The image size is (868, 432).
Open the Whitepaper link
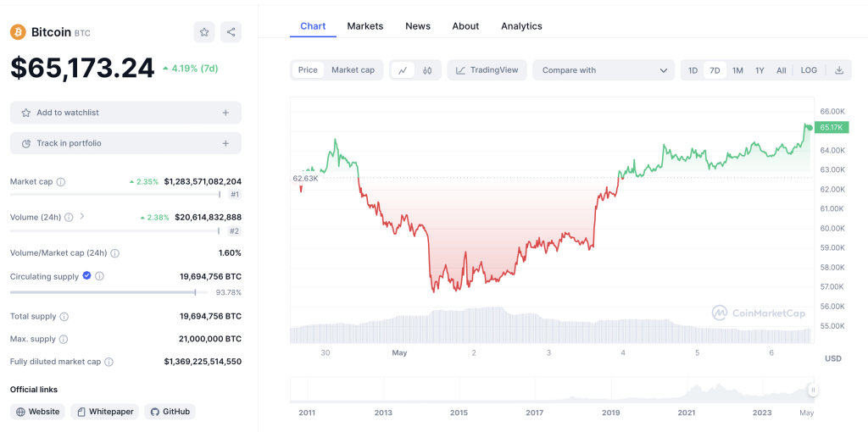(105, 412)
